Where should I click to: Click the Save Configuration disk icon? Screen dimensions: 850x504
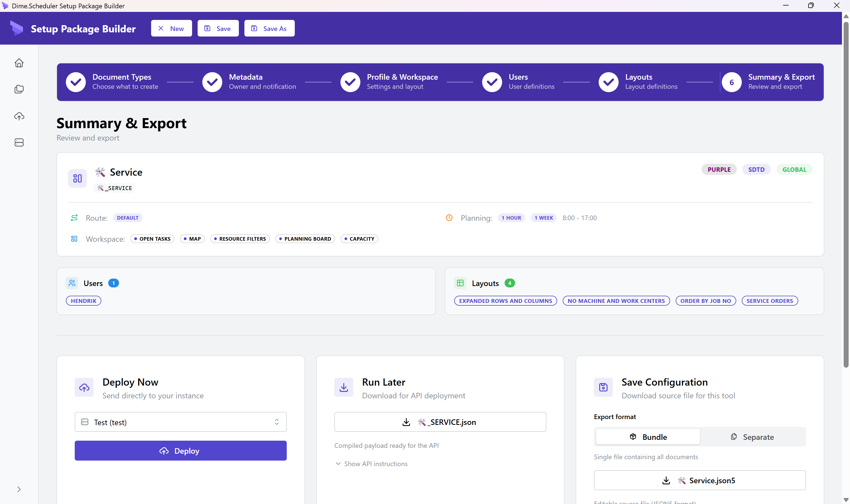click(x=603, y=387)
